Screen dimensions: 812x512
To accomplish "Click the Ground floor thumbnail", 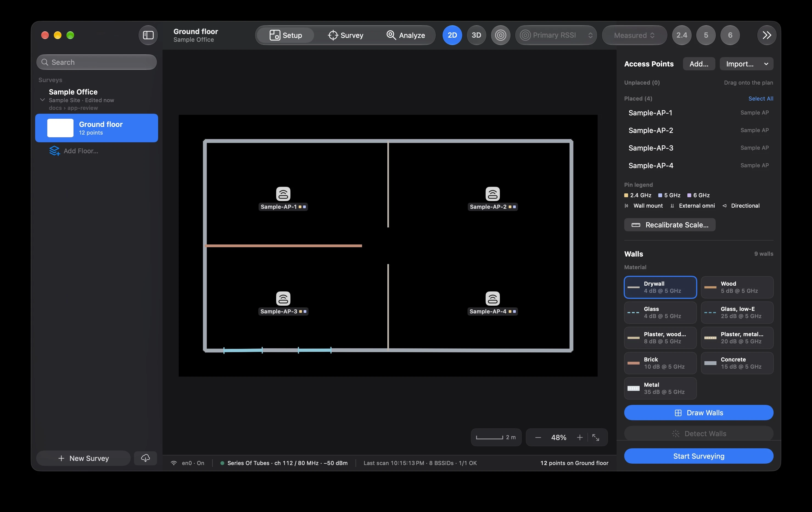I will (60, 128).
